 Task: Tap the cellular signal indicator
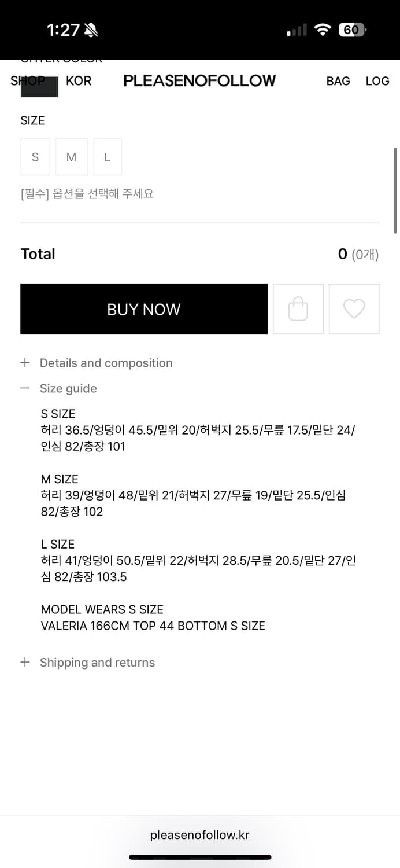click(x=295, y=29)
